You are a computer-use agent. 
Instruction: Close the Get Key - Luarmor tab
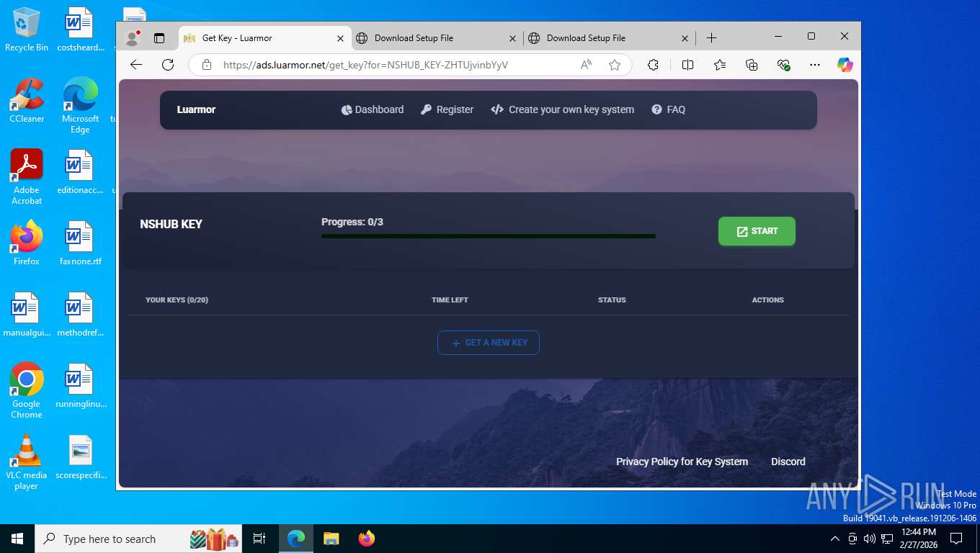[341, 38]
